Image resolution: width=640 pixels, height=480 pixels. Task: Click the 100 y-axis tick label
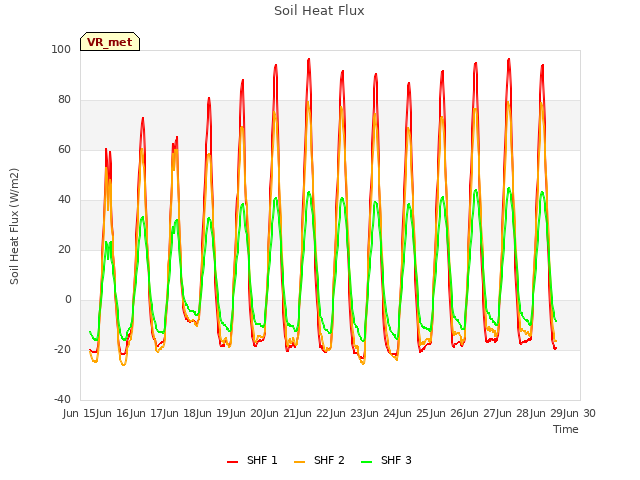click(x=61, y=49)
